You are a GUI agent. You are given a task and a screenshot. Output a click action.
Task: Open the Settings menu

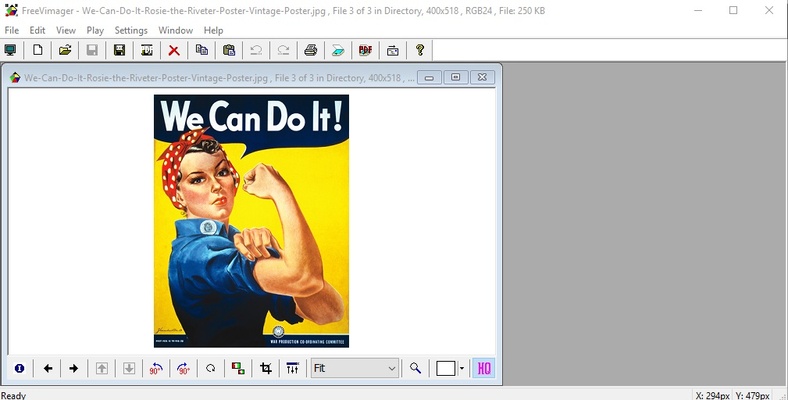[x=131, y=31]
